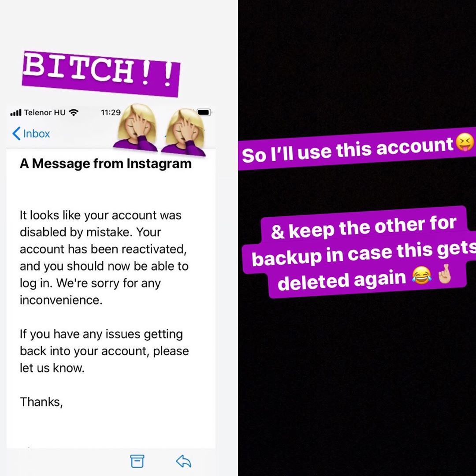The height and width of the screenshot is (476, 476).
Task: Tap the 'disabled by mistake' paragraph
Action: click(x=104, y=257)
